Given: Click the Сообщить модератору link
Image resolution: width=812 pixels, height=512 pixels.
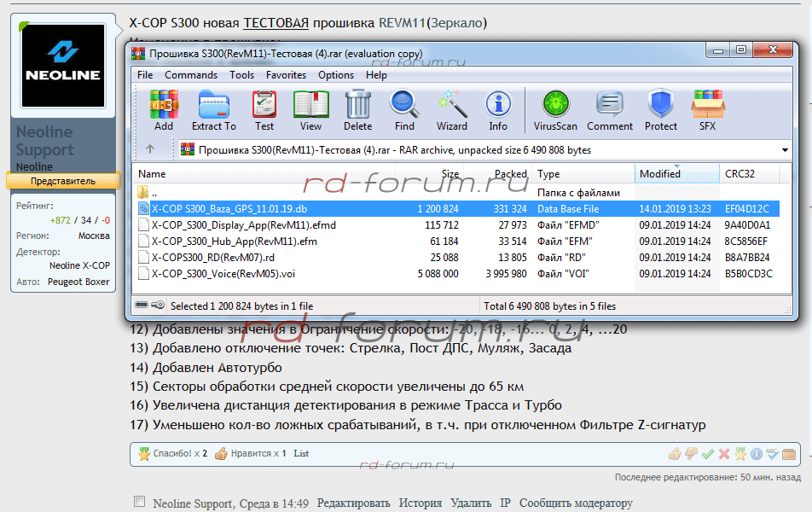Looking at the screenshot, I should coord(576,503).
